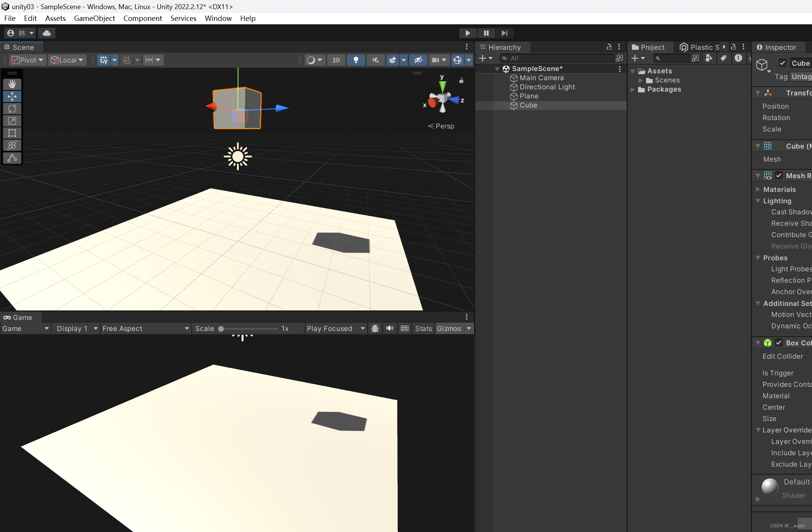Select the Rotate tool
This screenshot has width=812, height=532.
coord(12,109)
